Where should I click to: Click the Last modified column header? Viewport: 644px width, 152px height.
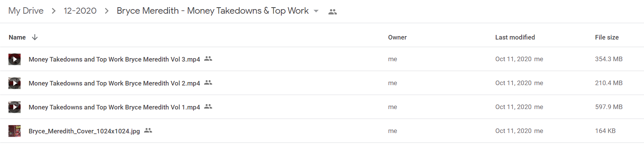pyautogui.click(x=515, y=37)
